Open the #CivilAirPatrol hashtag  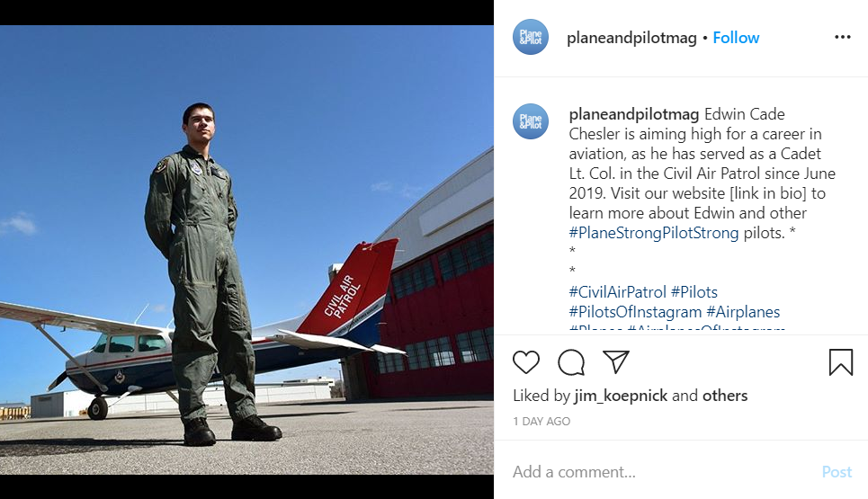[x=617, y=292]
